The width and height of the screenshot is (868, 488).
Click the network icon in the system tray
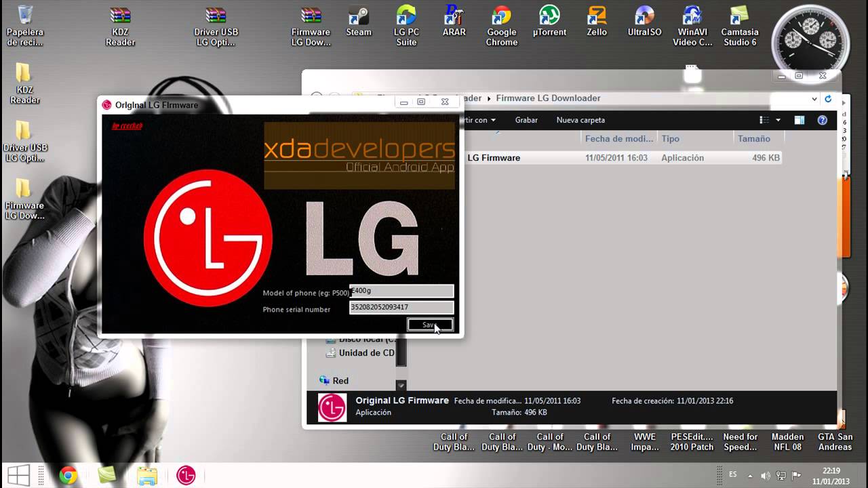[781, 475]
